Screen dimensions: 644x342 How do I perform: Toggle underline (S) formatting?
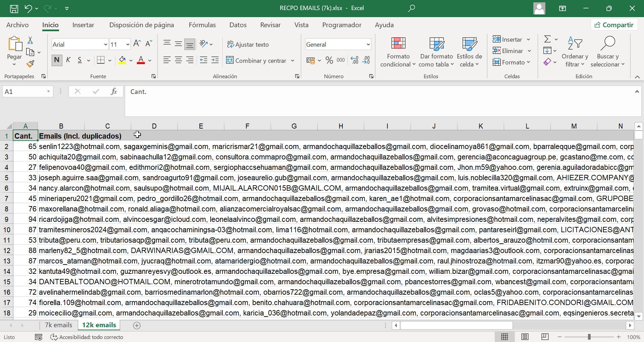79,60
